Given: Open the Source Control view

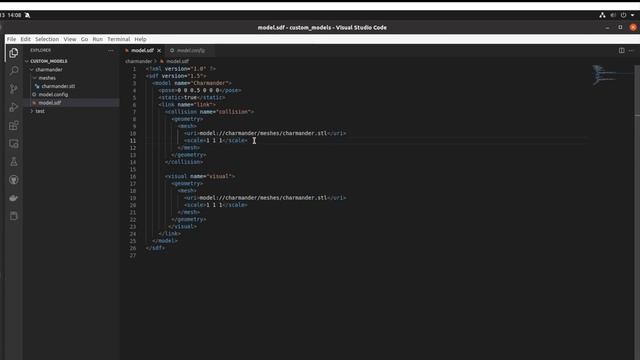Looking at the screenshot, I should point(13,89).
